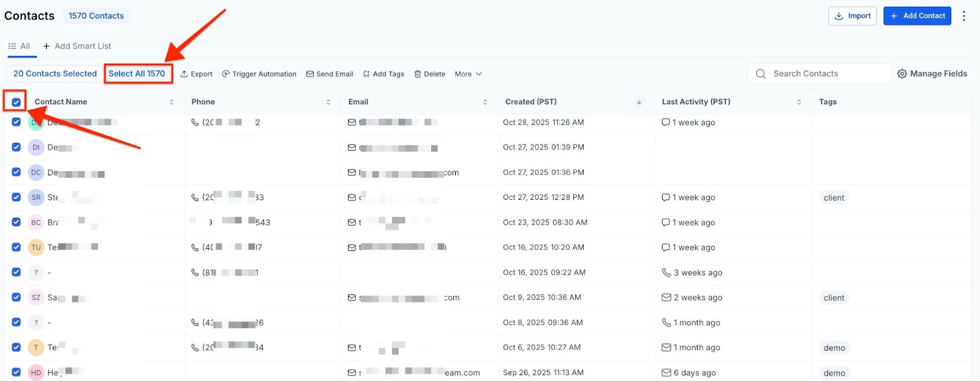Viewport: 980px width, 382px height.
Task: Sort by Last Activity (PST) arrows
Action: click(x=799, y=102)
